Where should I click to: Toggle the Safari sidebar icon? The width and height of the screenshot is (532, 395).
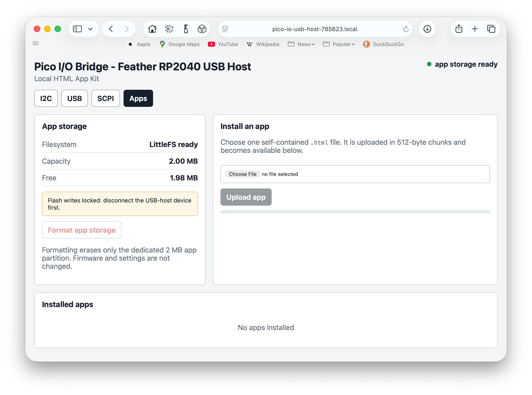pyautogui.click(x=77, y=29)
